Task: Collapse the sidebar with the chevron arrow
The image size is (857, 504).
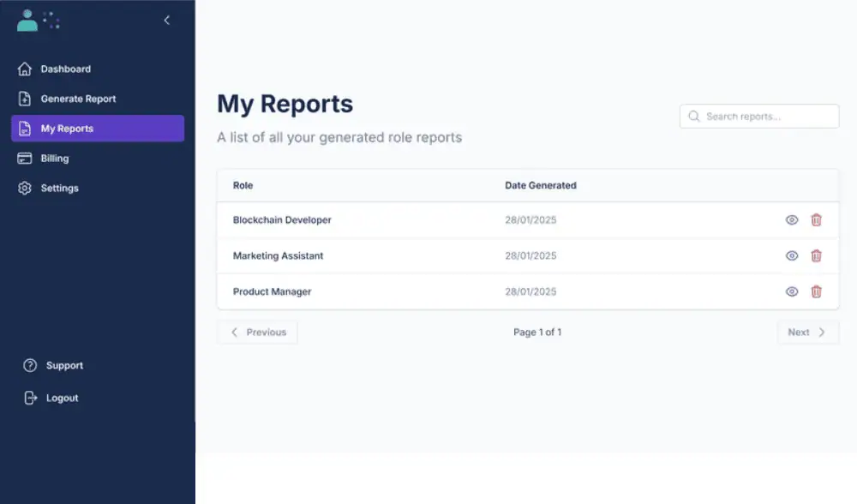Action: pyautogui.click(x=167, y=20)
